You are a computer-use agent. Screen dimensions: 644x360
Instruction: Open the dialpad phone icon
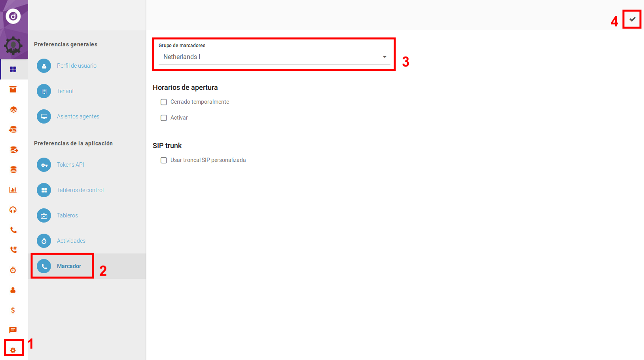pyautogui.click(x=13, y=250)
